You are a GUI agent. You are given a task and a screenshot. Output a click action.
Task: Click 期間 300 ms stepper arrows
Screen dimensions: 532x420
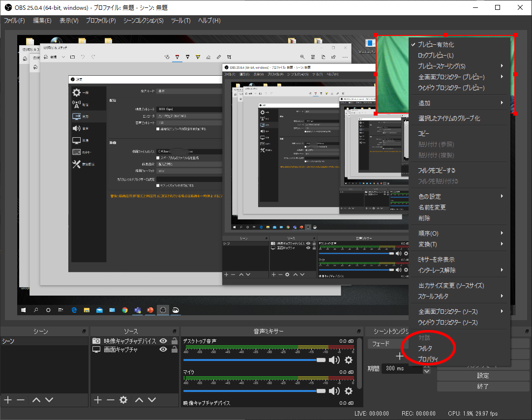(x=427, y=368)
